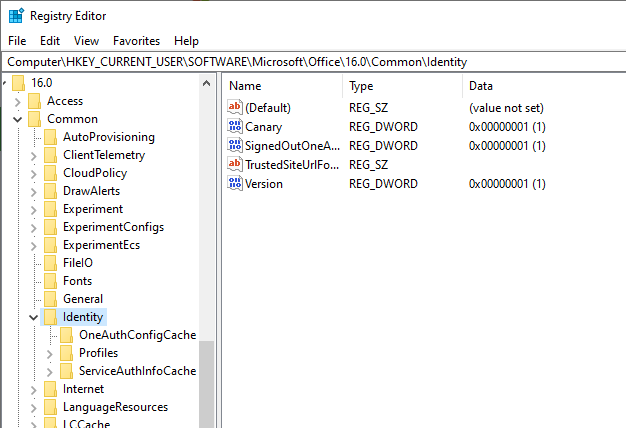Click the Identity folder icon
Screen dimensions: 626x428
click(50, 317)
